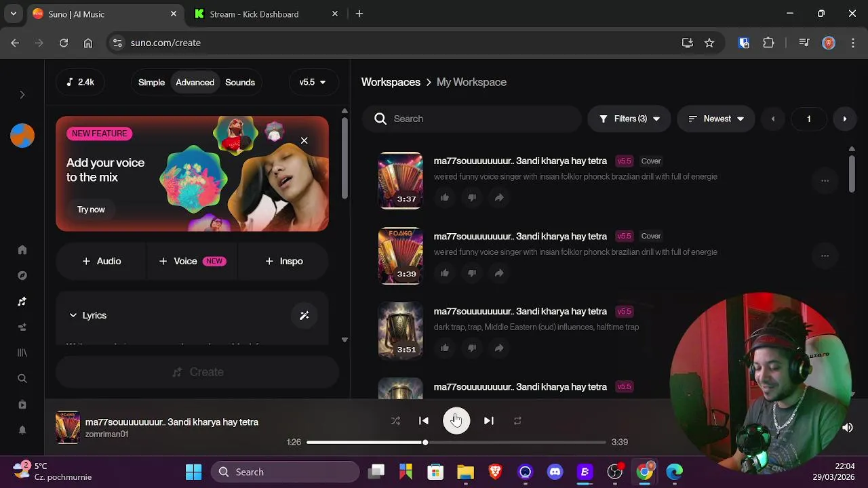Open the Workspaces breadcrumb link
This screenshot has height=488, width=868.
click(x=391, y=82)
